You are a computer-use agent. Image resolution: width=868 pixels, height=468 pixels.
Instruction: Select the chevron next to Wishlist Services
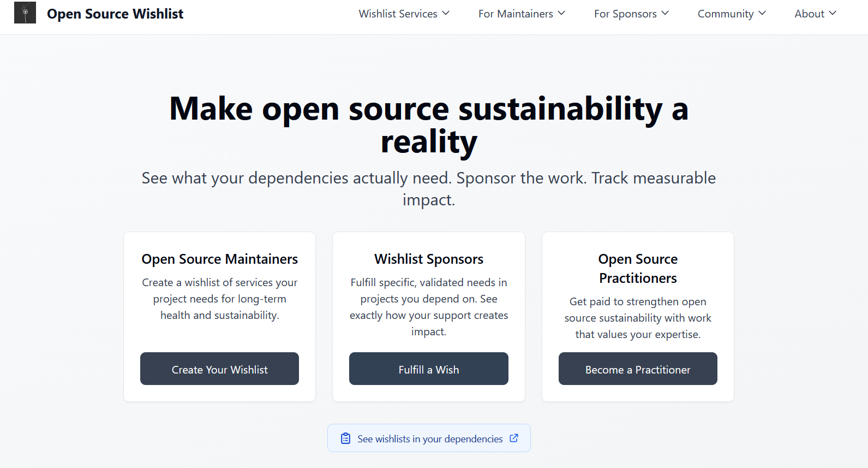click(x=446, y=13)
